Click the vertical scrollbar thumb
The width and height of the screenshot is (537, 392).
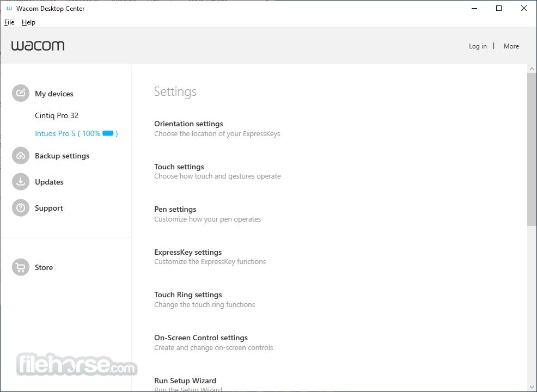point(532,149)
